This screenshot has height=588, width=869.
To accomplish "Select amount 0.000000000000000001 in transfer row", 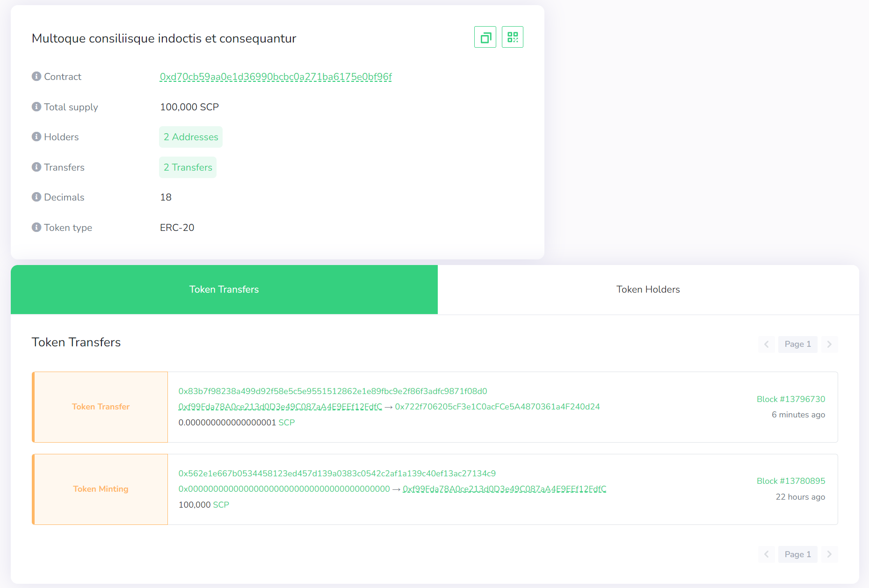I will (x=227, y=423).
